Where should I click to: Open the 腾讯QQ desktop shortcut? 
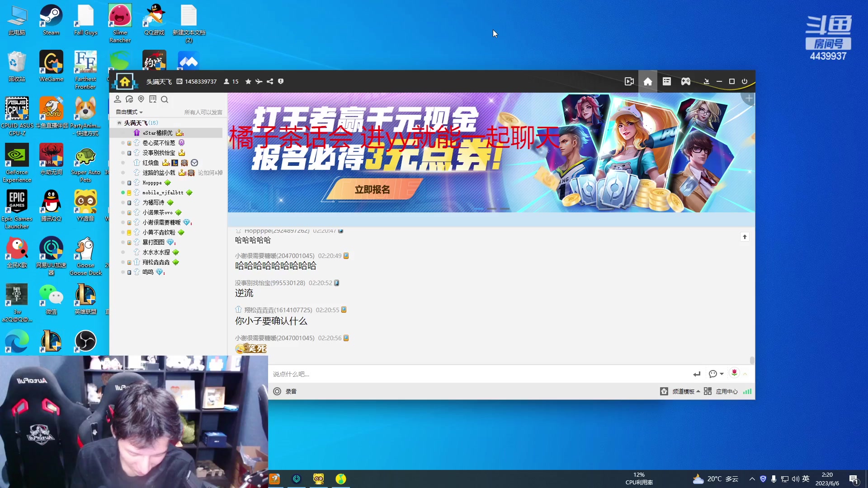[x=51, y=206]
